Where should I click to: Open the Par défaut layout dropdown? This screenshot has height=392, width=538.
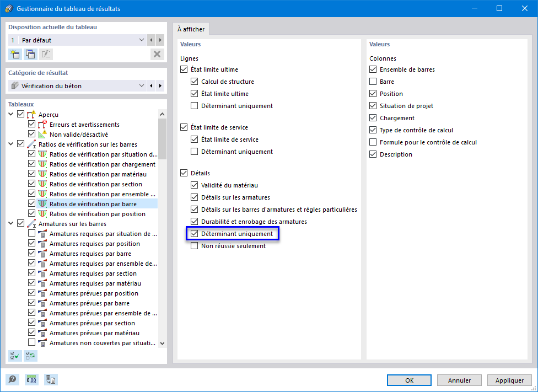click(x=78, y=40)
